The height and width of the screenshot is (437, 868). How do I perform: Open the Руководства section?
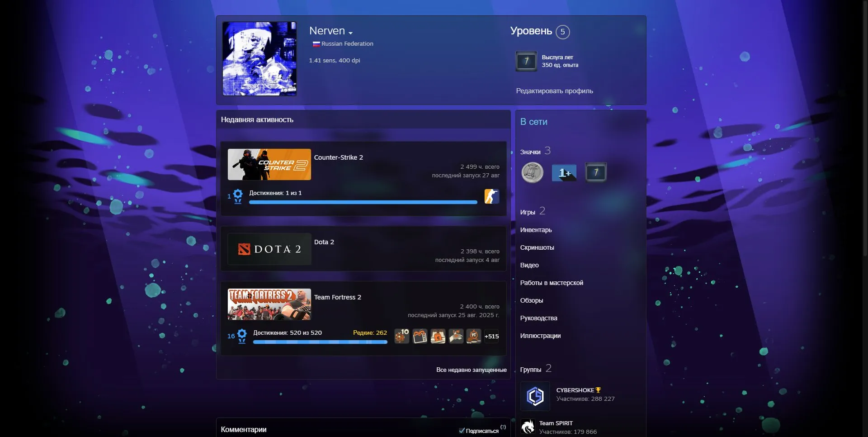pos(538,318)
